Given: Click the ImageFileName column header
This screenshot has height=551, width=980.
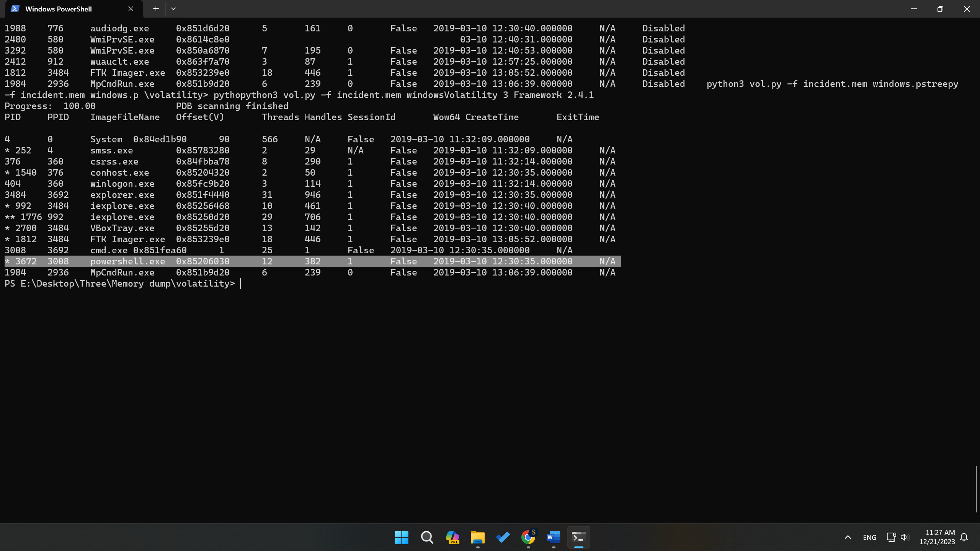Looking at the screenshot, I should click(125, 117).
